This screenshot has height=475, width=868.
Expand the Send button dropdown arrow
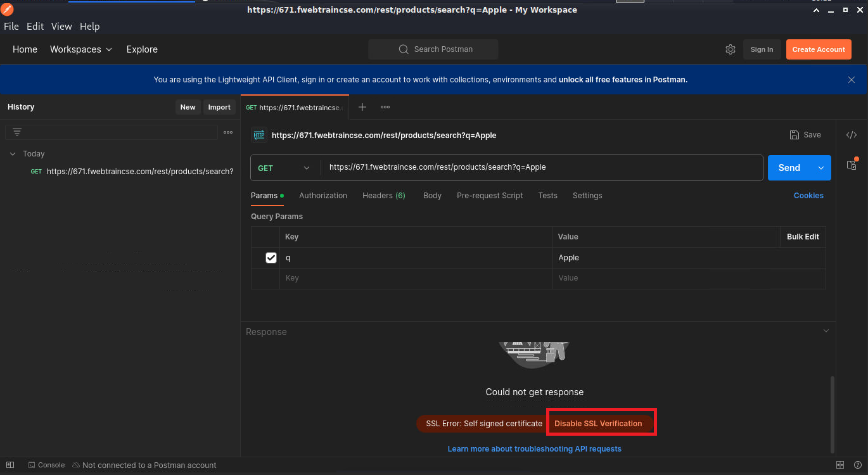[x=821, y=168]
